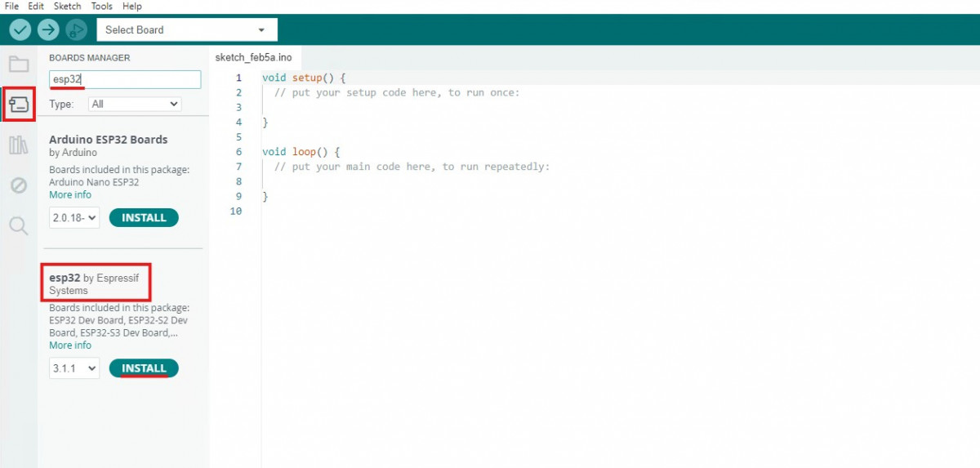Select the sketch_feb5a.ino tab
The image size is (980, 468).
(253, 57)
